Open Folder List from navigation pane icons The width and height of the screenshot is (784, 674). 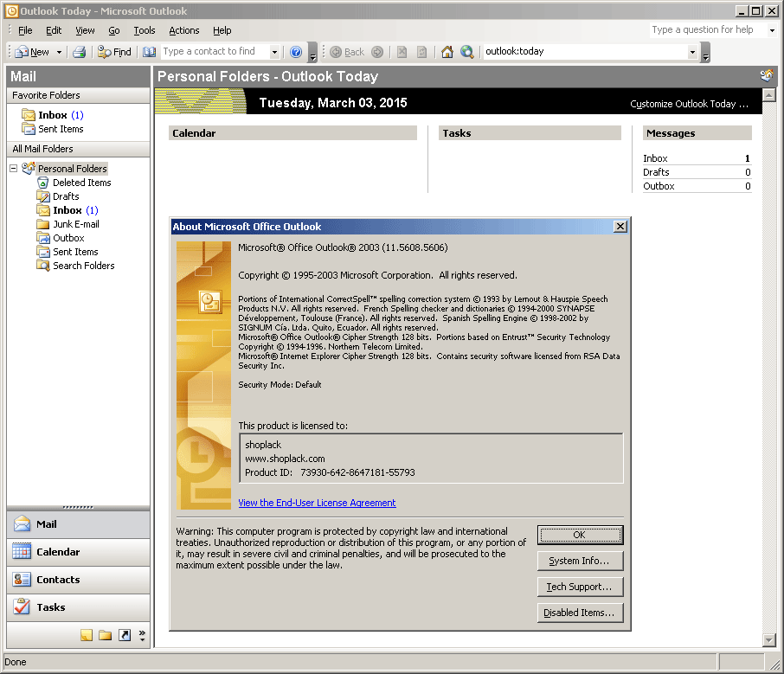pyautogui.click(x=105, y=635)
